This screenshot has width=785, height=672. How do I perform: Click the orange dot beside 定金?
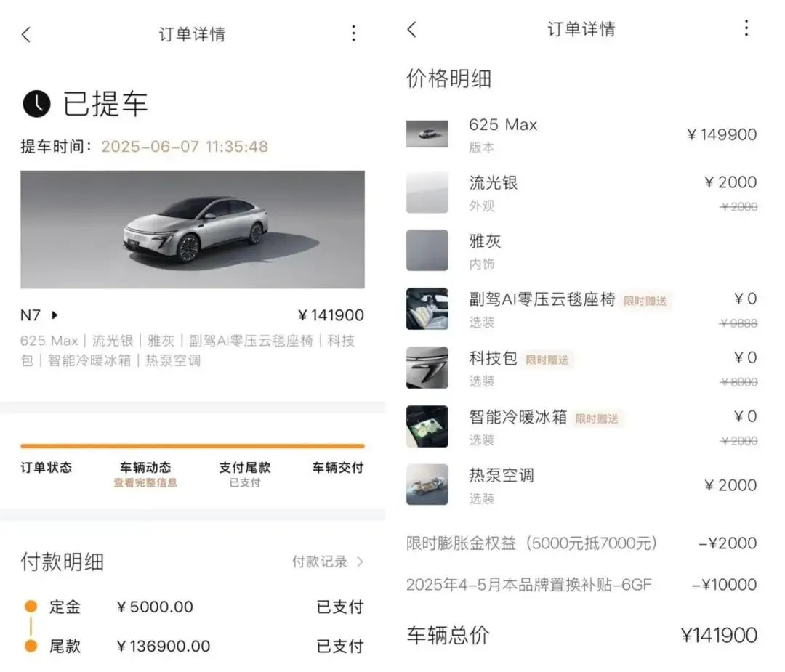click(31, 607)
